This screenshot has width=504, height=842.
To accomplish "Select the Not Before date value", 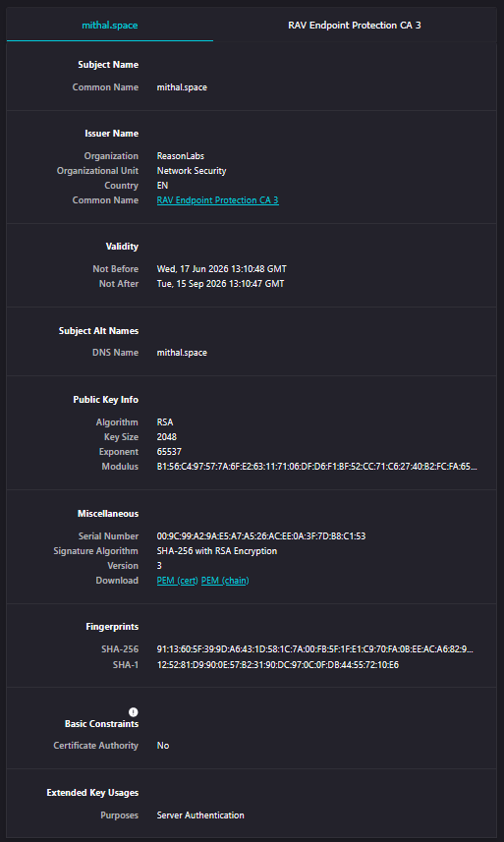I will tap(222, 269).
